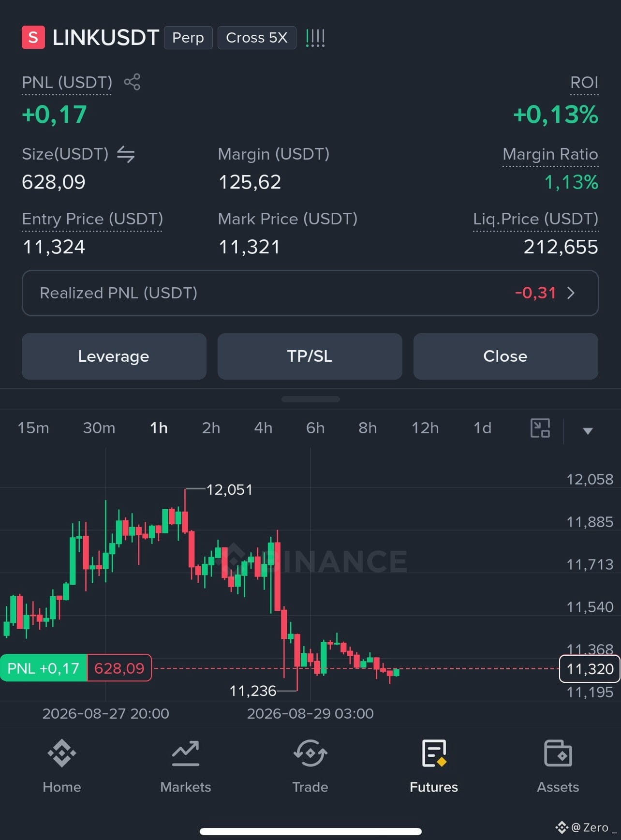Tap the Trade icon in bottom bar
Viewport: 621px width, 840px height.
pos(310,753)
